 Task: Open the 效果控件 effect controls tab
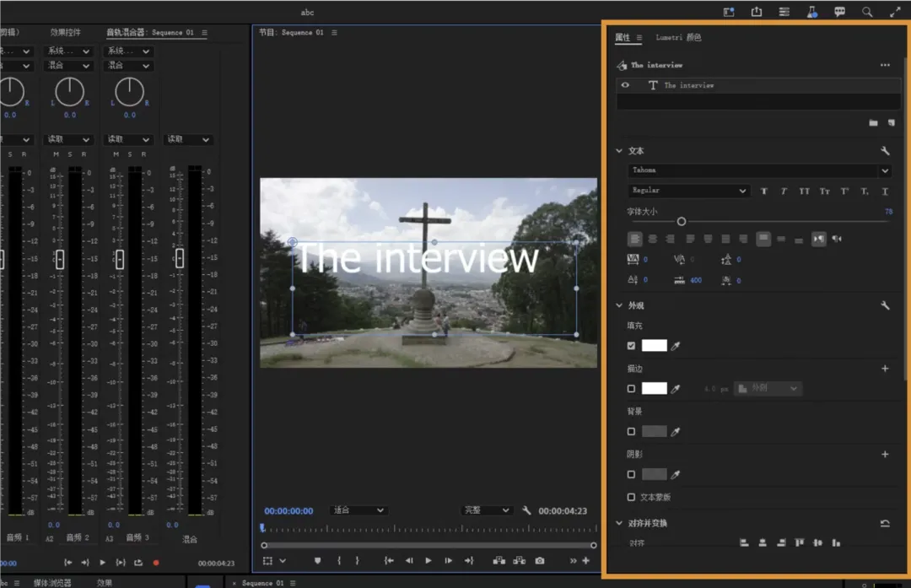coord(67,32)
